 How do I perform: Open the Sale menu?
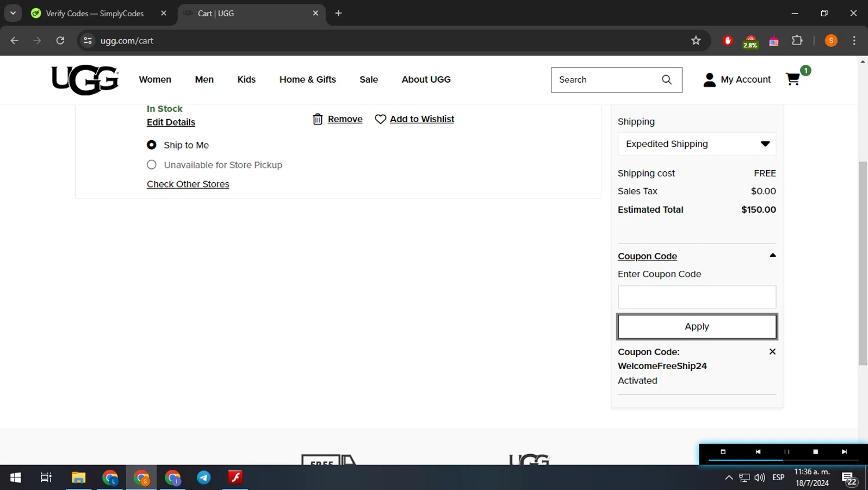pos(369,79)
